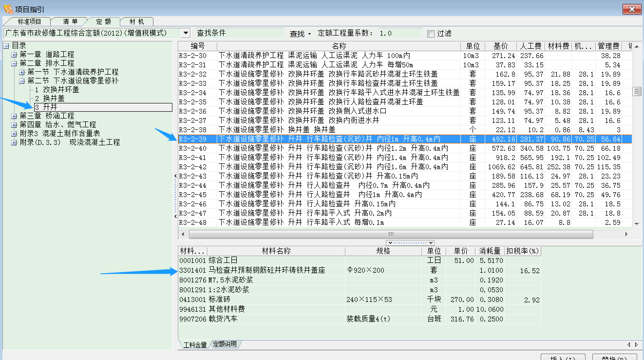
Task: Select material row 9907206 载货汽车
Action: click(360, 319)
